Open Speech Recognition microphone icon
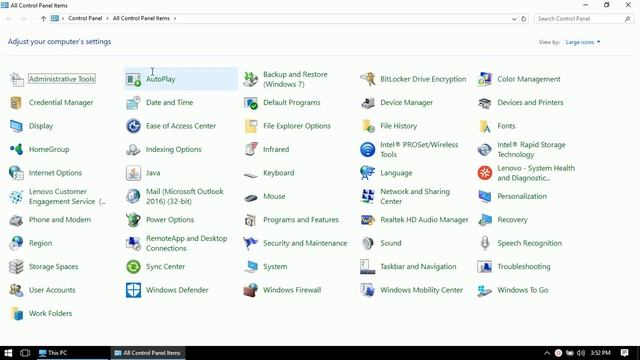 point(484,243)
